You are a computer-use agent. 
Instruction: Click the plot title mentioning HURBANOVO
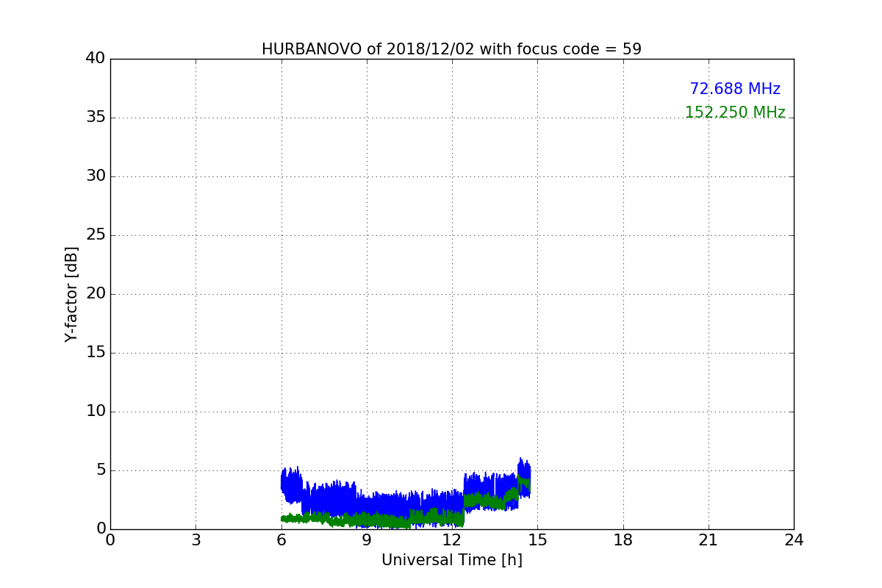click(451, 49)
